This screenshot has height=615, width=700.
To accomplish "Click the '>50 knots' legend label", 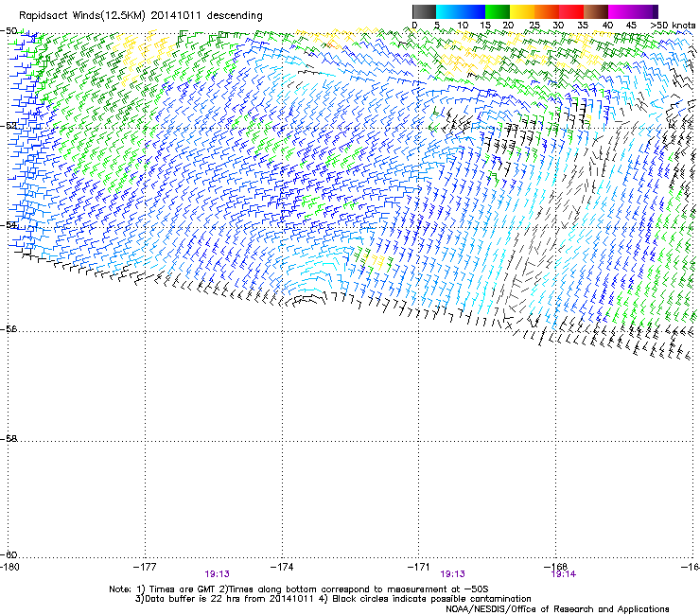I will coord(673,25).
